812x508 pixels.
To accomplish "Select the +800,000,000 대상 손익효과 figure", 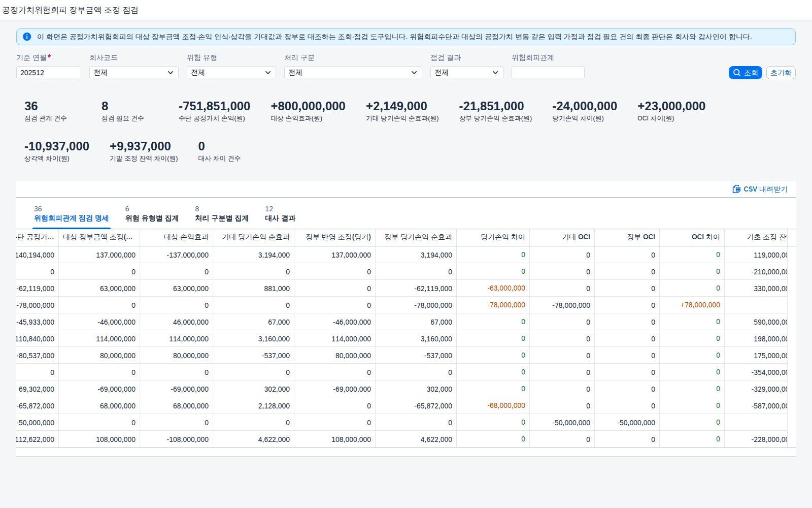I will (x=308, y=106).
